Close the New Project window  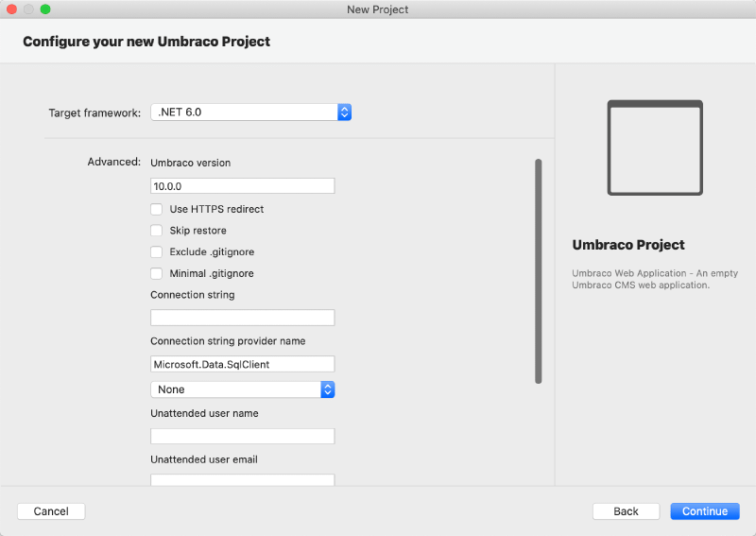(11, 9)
